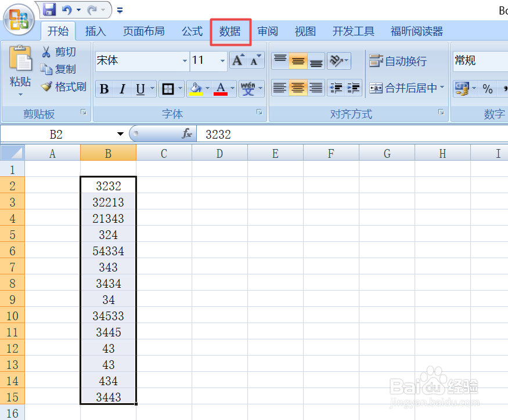Switch to 插入 tab
Viewport: 508px width, 420px height.
point(96,31)
